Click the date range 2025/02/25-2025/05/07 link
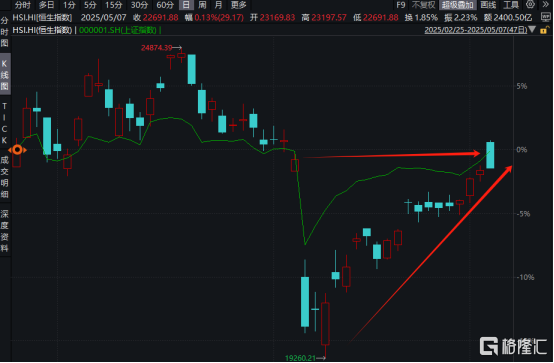 pyautogui.click(x=476, y=30)
